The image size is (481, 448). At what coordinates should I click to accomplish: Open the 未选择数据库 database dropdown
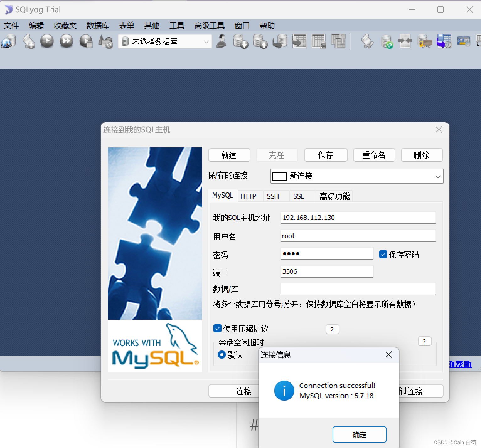(x=165, y=41)
